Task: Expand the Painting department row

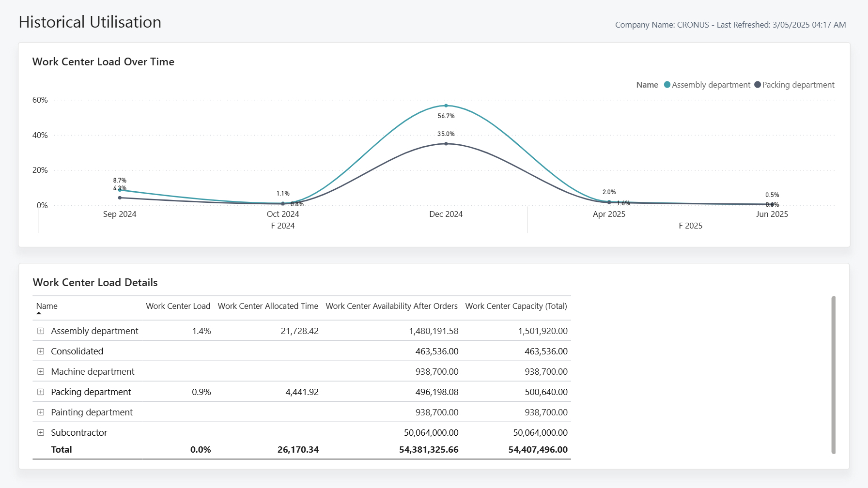Action: point(41,412)
